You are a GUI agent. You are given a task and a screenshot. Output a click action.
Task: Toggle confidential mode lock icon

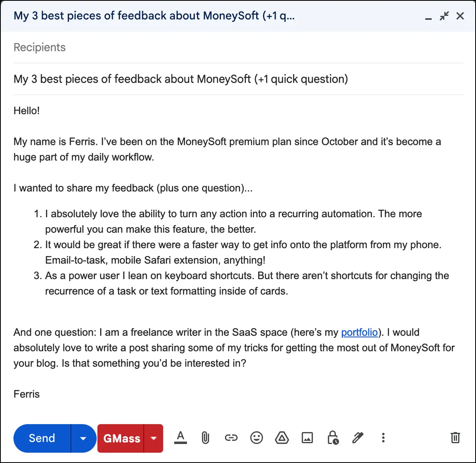pos(332,438)
